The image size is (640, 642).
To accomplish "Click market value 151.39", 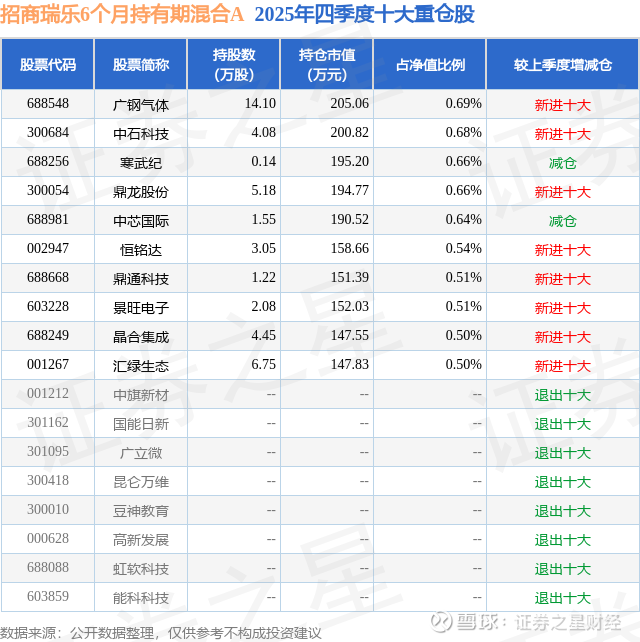I will coord(350,277).
